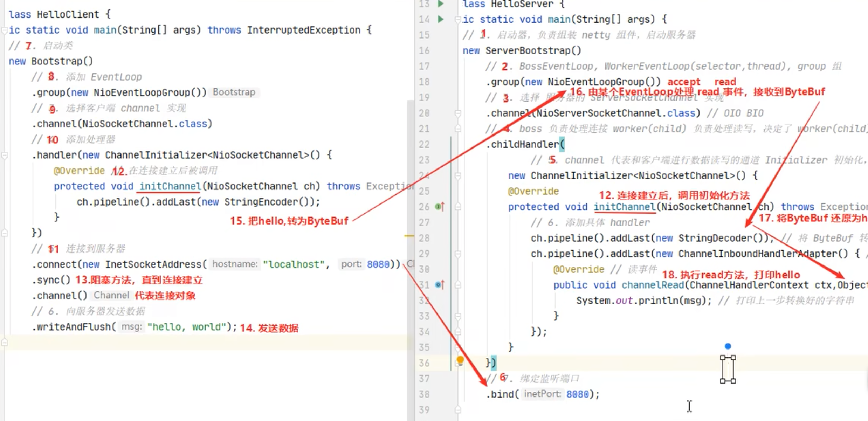Click the run gutter icon beside HelloServer class
868x421 pixels.
441,4
